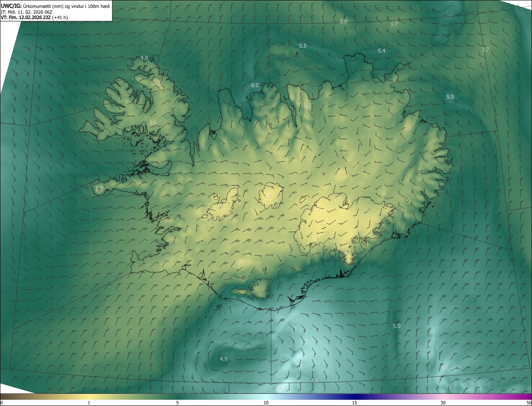Click the "50" tick label on the colorbar
This screenshot has width=532, height=406.
tap(528, 403)
